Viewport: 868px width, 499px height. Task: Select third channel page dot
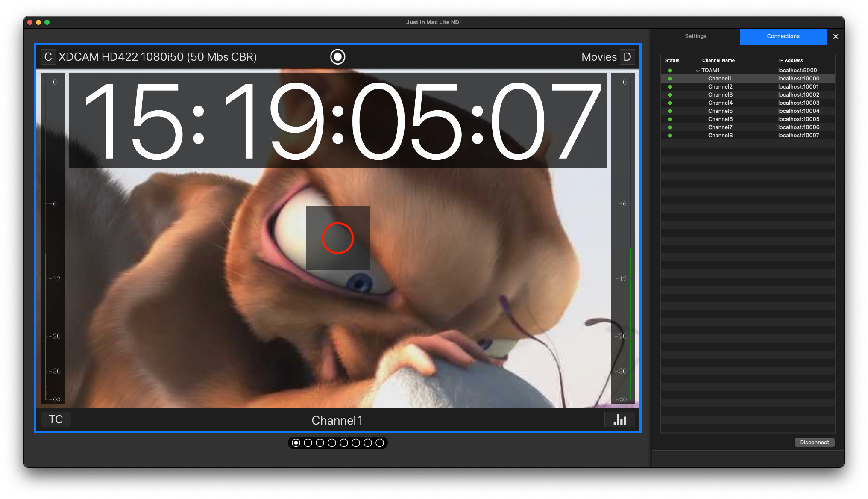pos(320,443)
